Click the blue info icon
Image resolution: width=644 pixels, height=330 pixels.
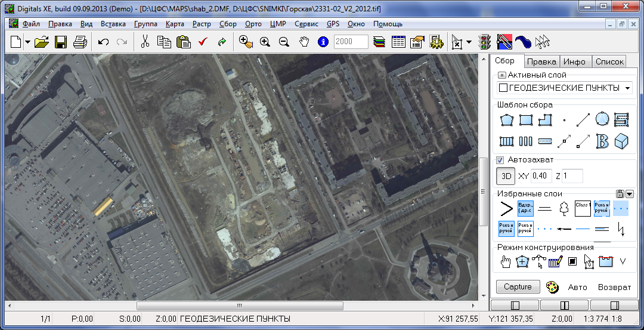coord(323,42)
